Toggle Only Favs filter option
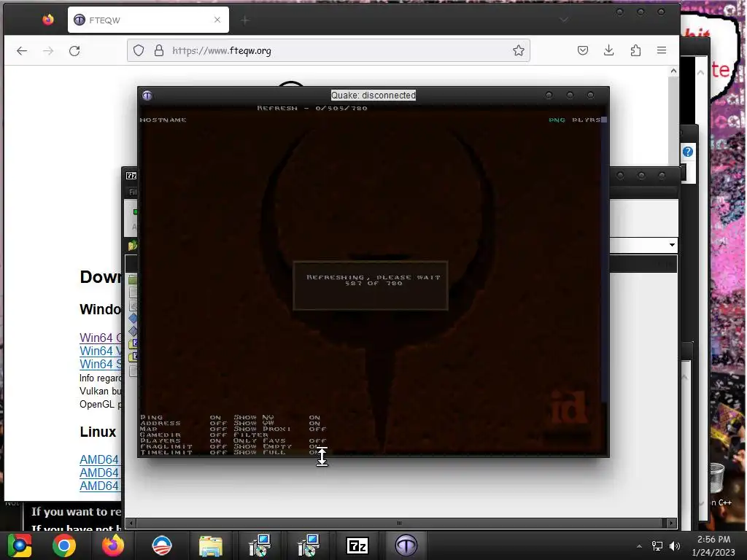The height and width of the screenshot is (560, 747). [x=280, y=440]
